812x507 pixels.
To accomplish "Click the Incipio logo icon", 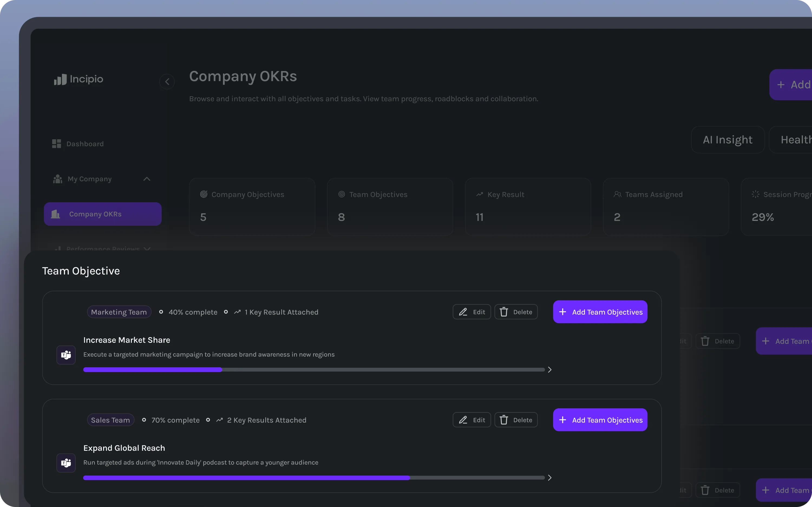I will [x=60, y=79].
